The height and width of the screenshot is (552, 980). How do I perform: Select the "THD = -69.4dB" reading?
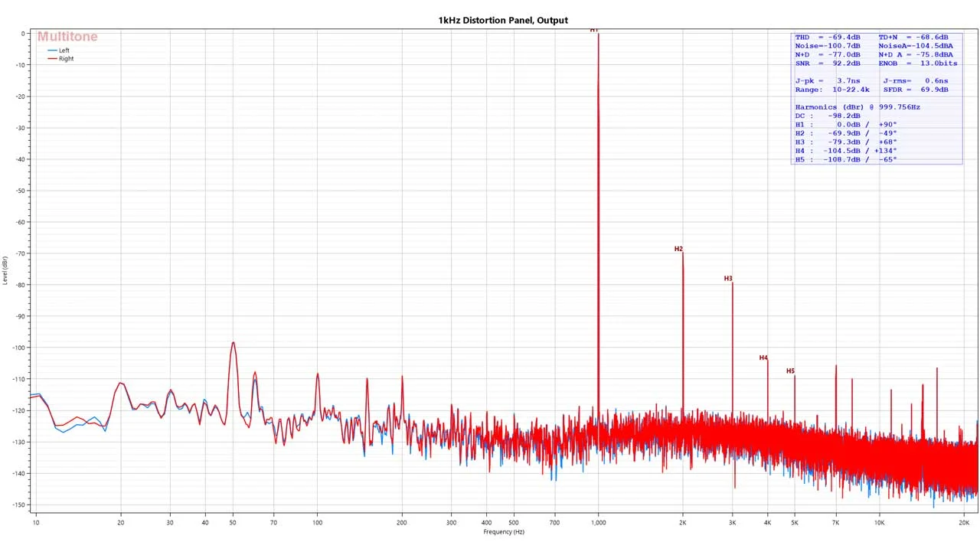[828, 38]
